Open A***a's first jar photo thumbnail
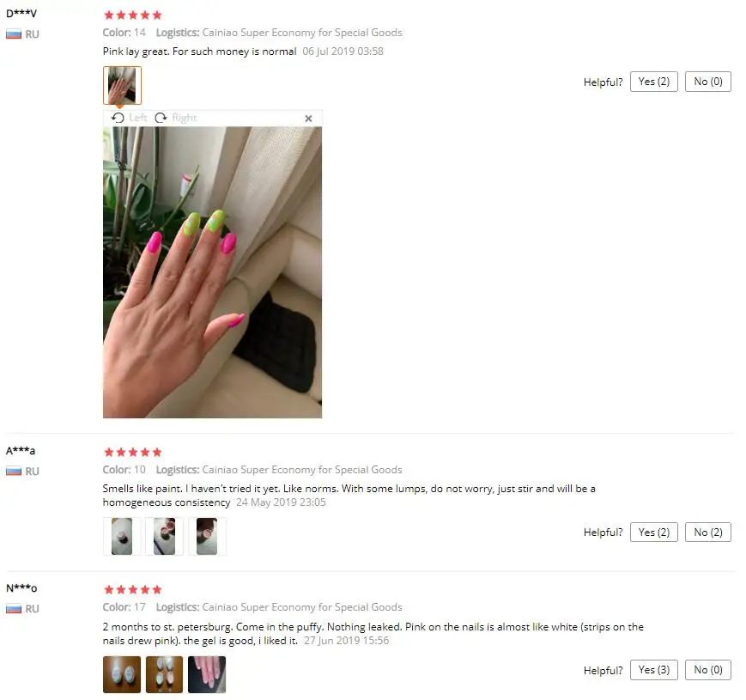Image resolution: width=746 pixels, height=700 pixels. [122, 536]
